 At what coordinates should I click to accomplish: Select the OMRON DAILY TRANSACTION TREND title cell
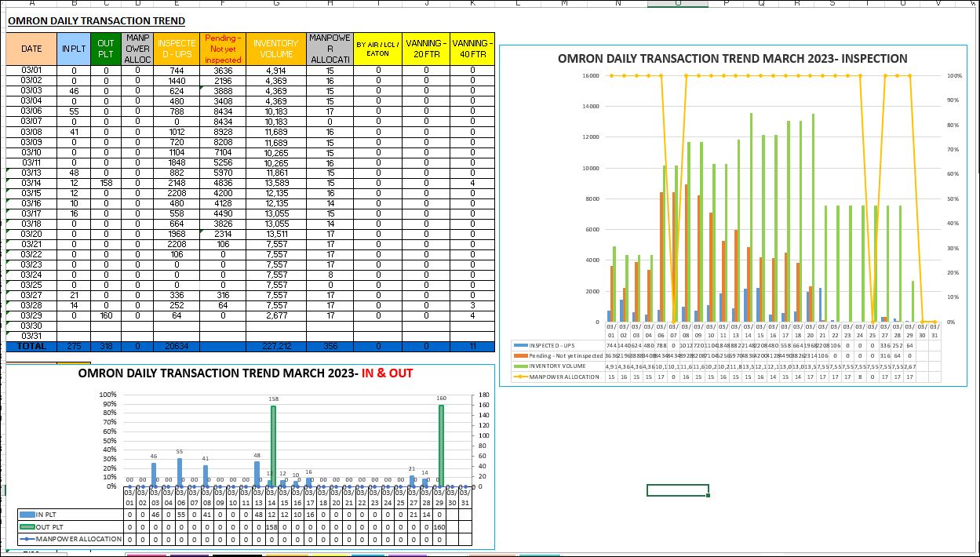(97, 21)
